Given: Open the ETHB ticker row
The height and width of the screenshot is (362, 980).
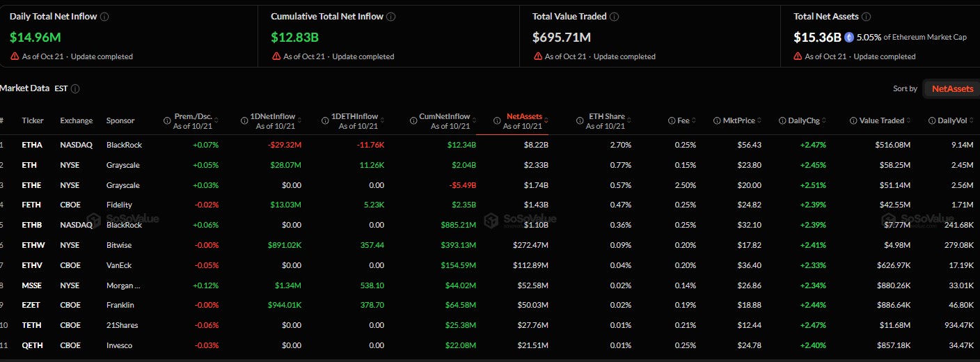Looking at the screenshot, I should (490, 225).
